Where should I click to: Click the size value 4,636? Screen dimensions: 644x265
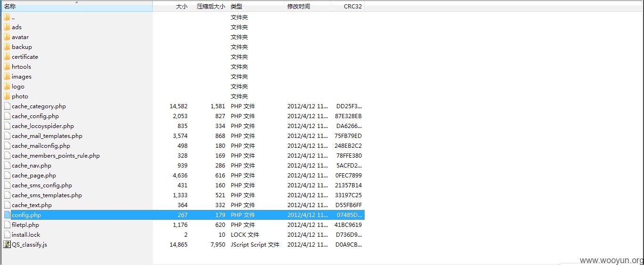[x=180, y=176]
